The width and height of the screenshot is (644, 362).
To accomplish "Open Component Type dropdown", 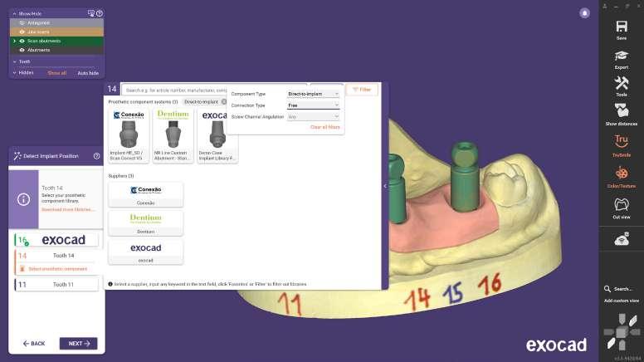I will click(313, 94).
